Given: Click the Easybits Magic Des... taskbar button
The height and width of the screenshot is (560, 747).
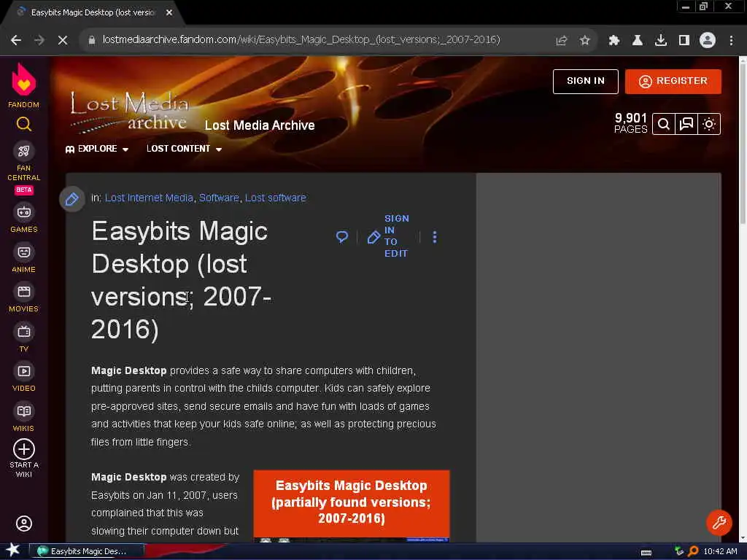Looking at the screenshot, I should click(x=88, y=551).
